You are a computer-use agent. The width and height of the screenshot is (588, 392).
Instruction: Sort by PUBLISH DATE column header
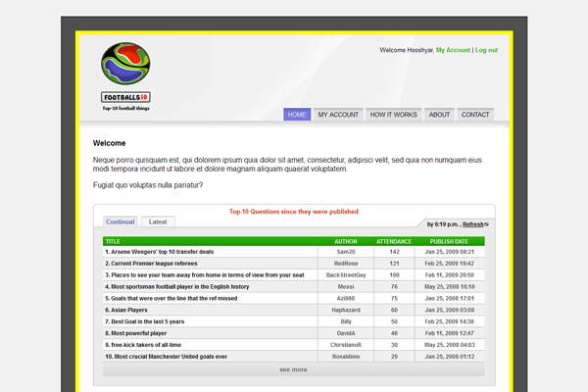pyautogui.click(x=449, y=242)
